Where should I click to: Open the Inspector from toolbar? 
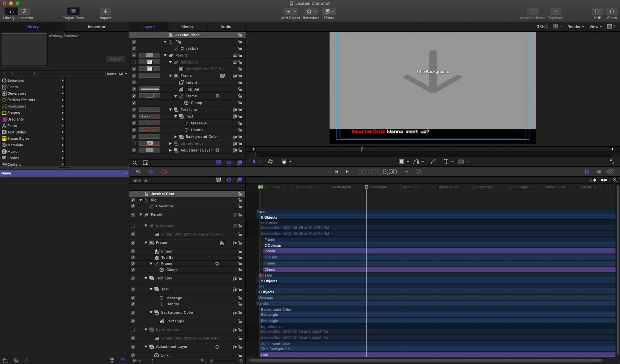pos(24,11)
